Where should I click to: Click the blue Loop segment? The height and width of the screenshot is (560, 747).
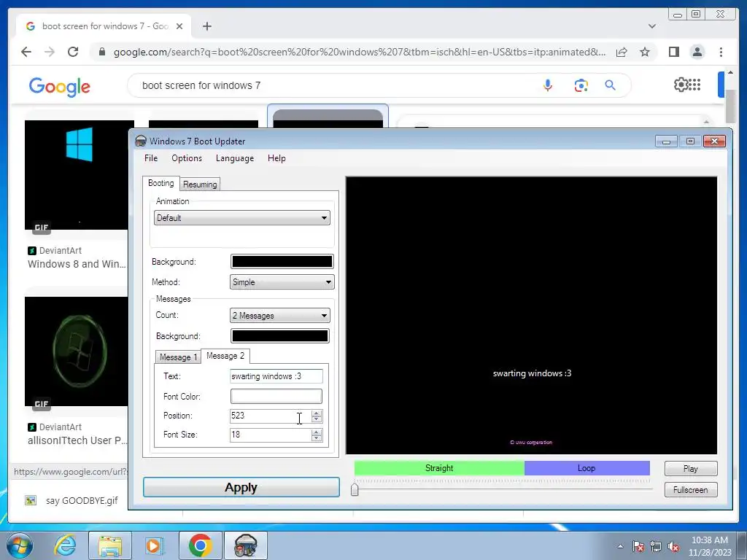587,468
